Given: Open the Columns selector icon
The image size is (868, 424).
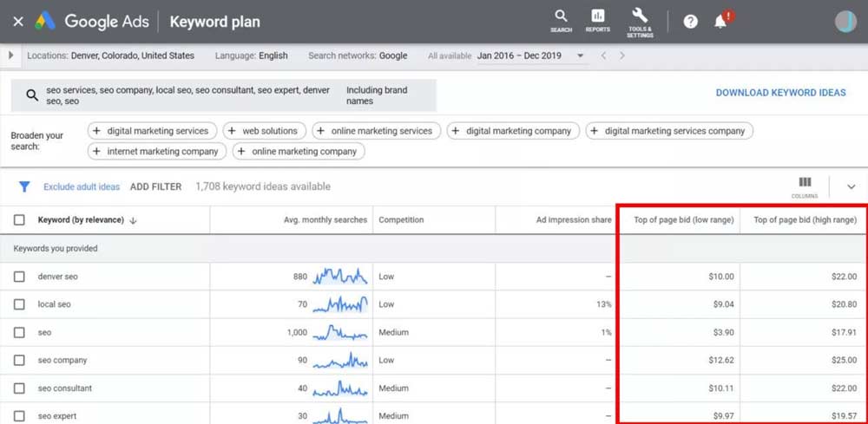Looking at the screenshot, I should [x=805, y=186].
